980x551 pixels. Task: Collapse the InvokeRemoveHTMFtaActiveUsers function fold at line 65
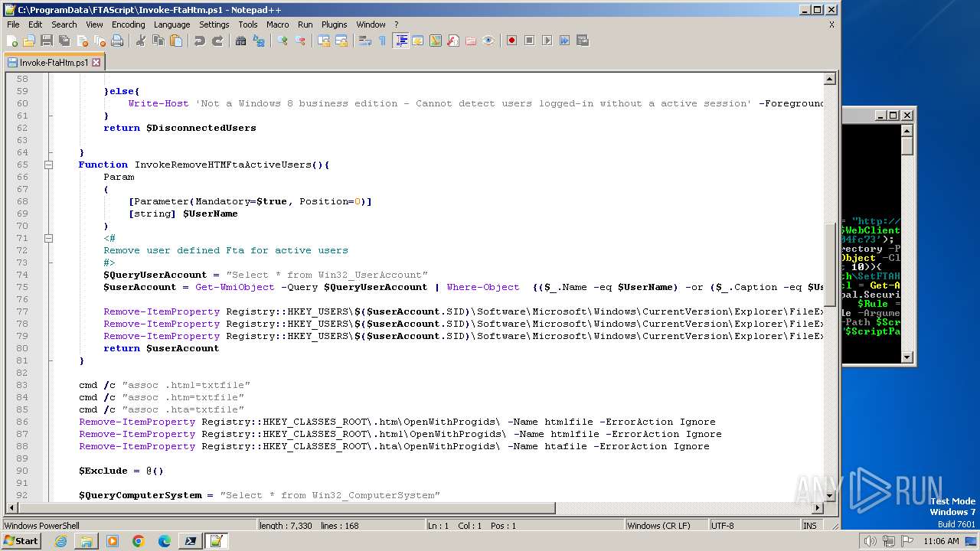click(x=48, y=165)
